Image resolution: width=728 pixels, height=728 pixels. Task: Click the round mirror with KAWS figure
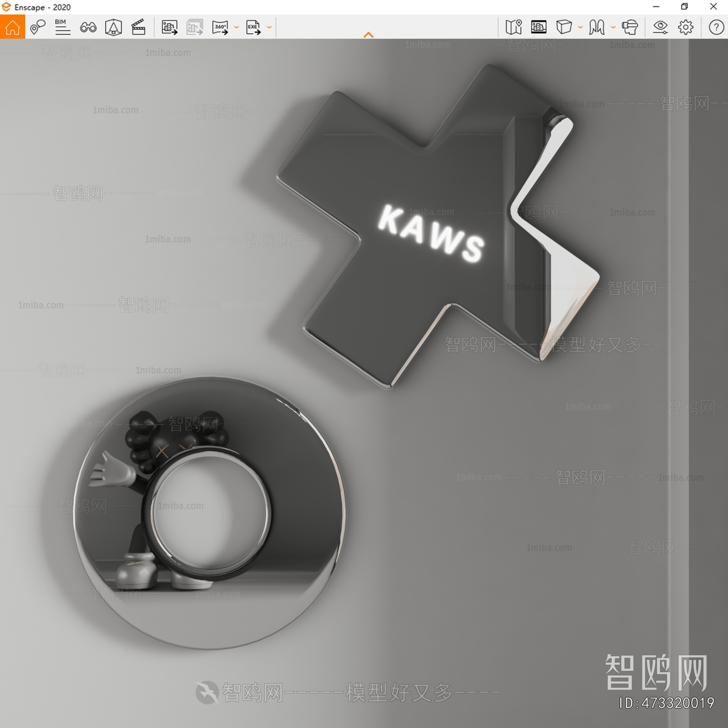click(210, 512)
